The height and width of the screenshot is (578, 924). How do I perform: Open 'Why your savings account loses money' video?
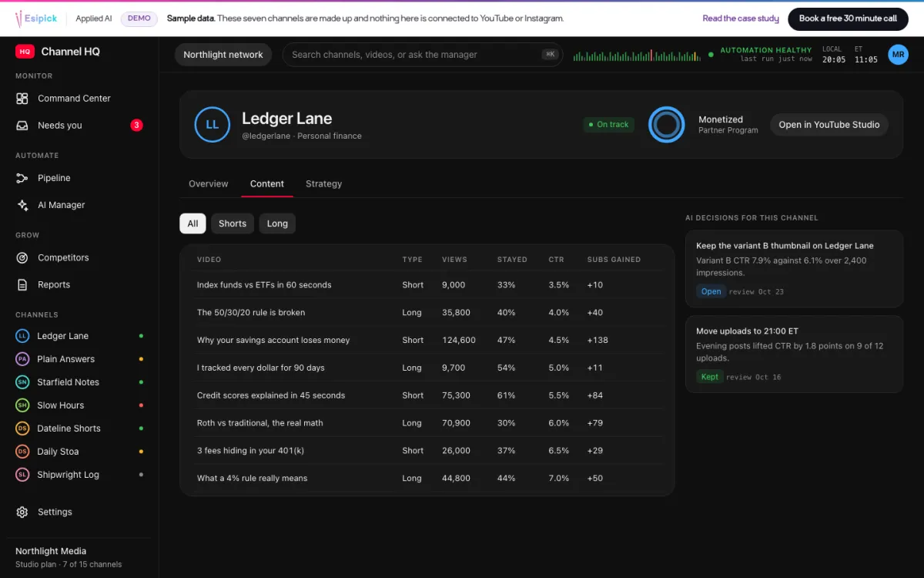273,340
